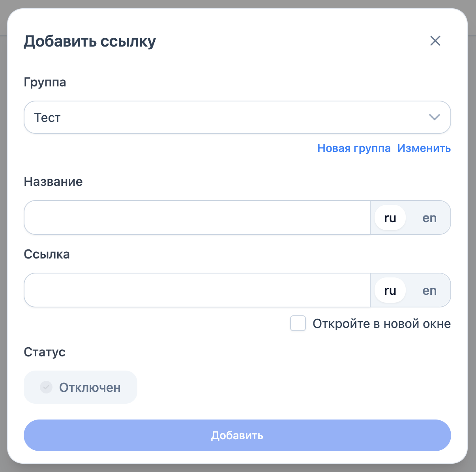Screen dimensions: 476x472
Task: Switch Название field to en language
Action: pyautogui.click(x=429, y=218)
